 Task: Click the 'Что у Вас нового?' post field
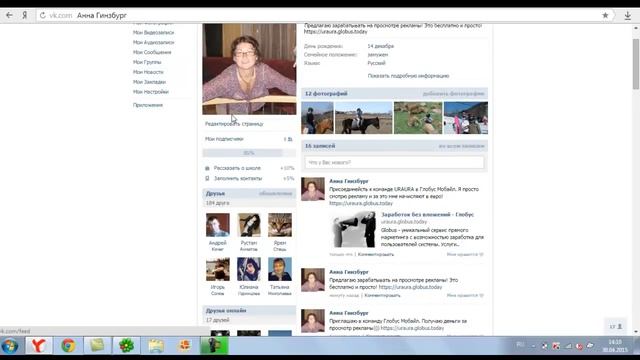click(x=394, y=162)
